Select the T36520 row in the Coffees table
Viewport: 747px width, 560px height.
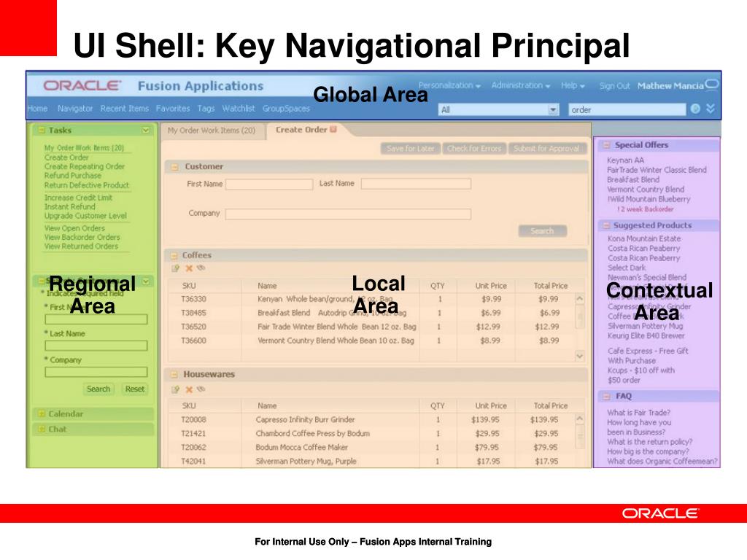(371, 327)
